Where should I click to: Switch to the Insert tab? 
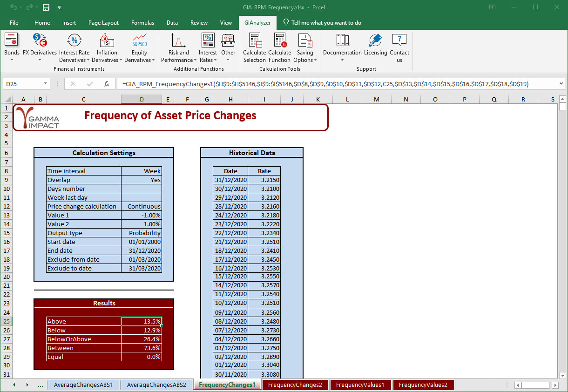(x=69, y=22)
